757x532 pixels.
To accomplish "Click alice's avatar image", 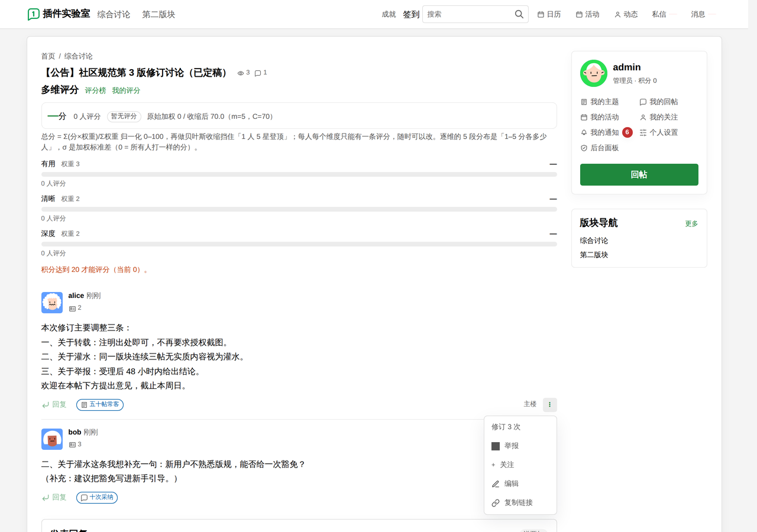I will click(x=52, y=303).
